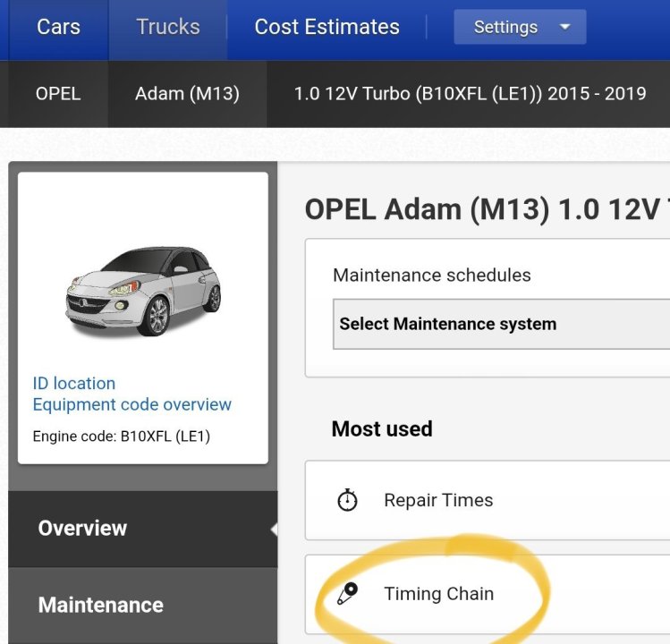
Task: Go to the Overview sidebar section
Action: click(82, 528)
